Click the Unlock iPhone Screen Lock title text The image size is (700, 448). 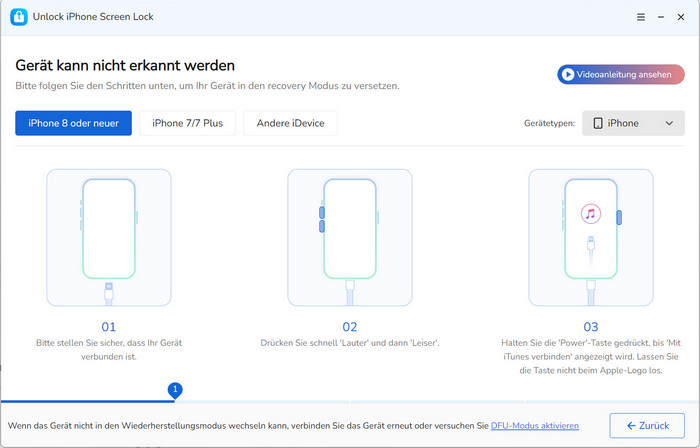93,17
